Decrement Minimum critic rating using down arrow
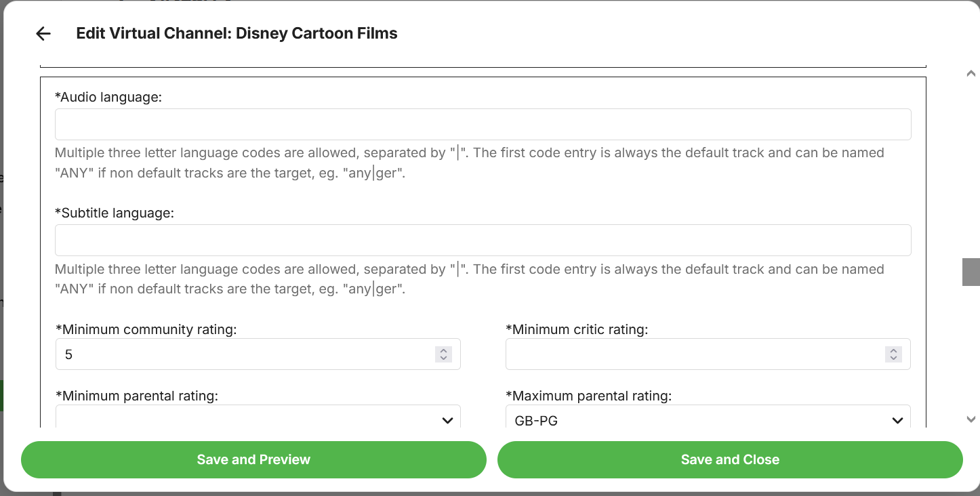 (893, 358)
